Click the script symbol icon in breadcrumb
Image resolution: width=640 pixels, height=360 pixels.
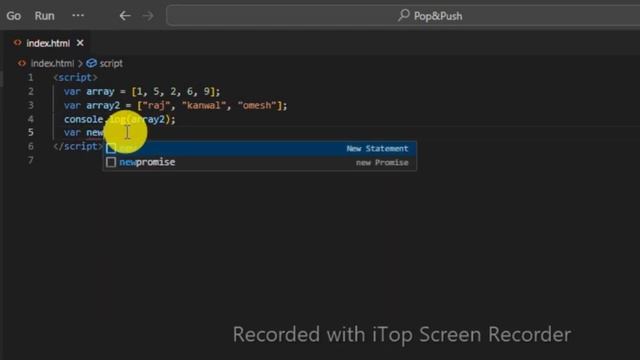[x=91, y=63]
